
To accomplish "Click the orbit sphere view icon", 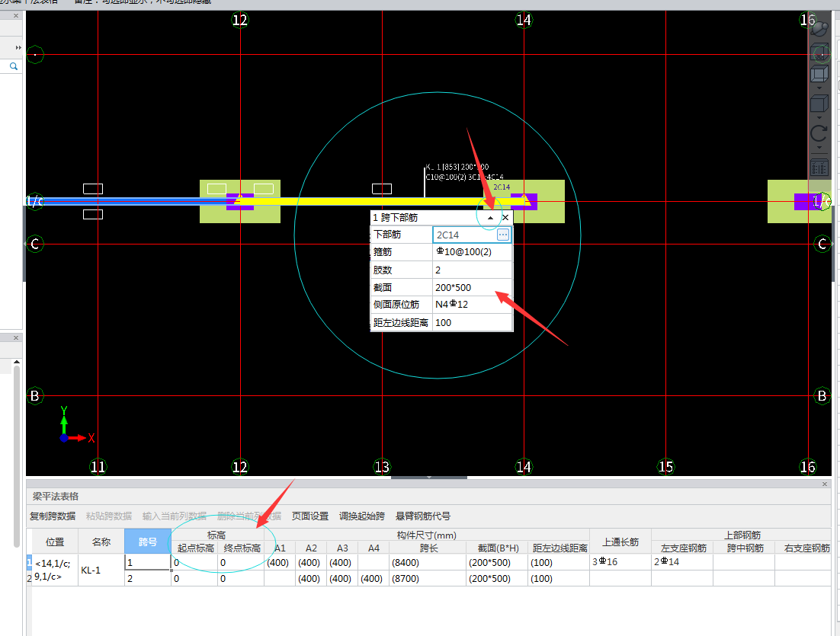I will click(819, 29).
